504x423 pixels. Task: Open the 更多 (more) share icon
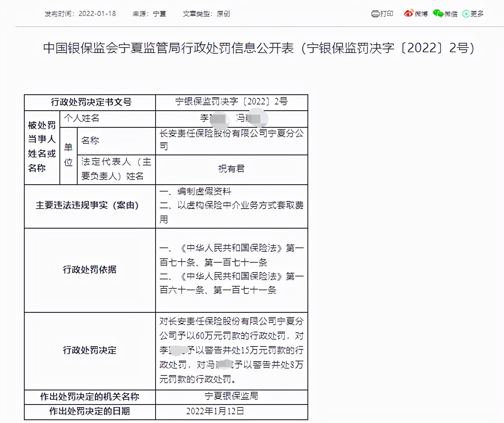(466, 14)
